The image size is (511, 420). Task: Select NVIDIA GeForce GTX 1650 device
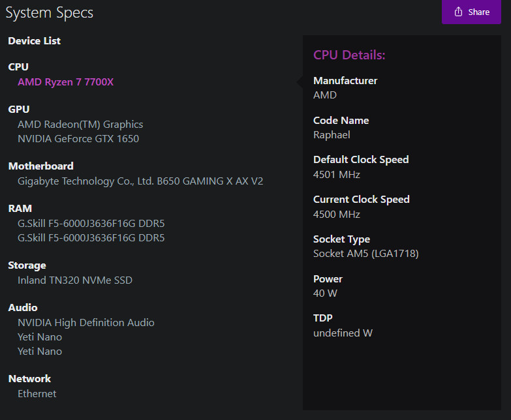[78, 139]
